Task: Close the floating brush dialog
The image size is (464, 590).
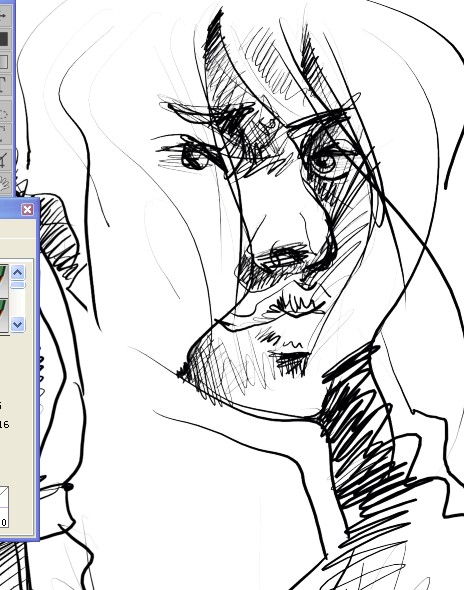Action: (x=27, y=210)
